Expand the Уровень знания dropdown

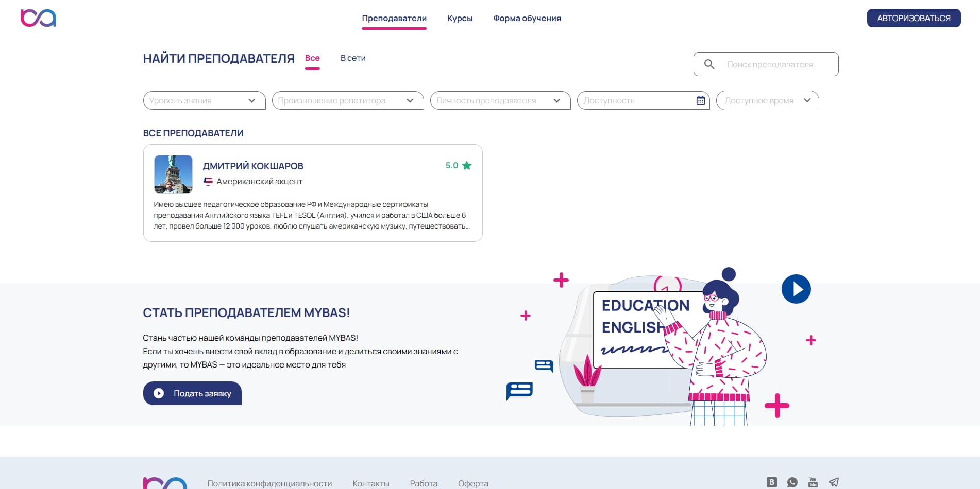pyautogui.click(x=204, y=100)
